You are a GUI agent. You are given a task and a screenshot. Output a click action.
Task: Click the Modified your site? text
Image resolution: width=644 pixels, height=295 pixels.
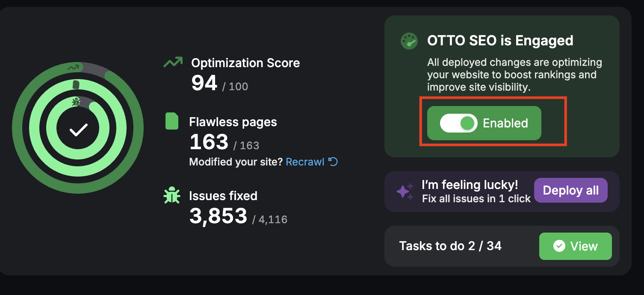point(236,162)
